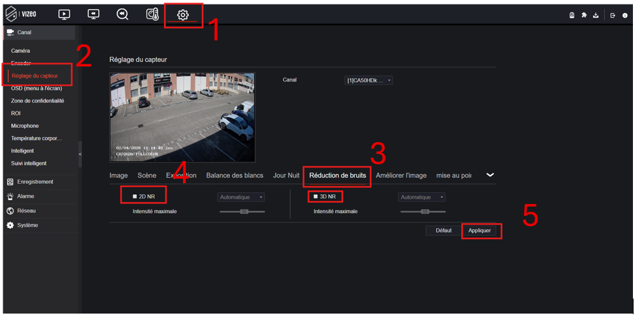Expand more tabs with the chevron arrow
The image size is (644, 324).
coord(490,175)
